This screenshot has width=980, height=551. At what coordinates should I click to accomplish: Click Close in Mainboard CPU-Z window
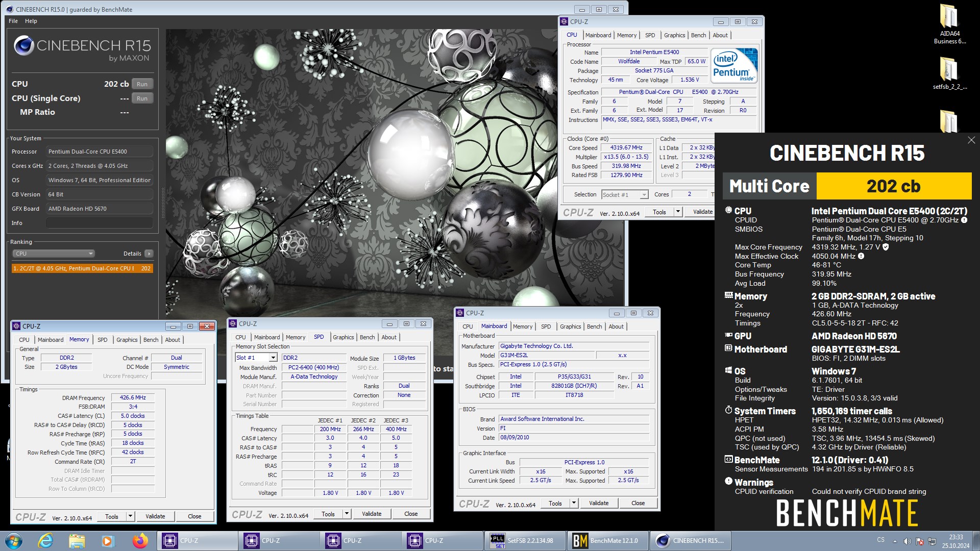point(638,503)
